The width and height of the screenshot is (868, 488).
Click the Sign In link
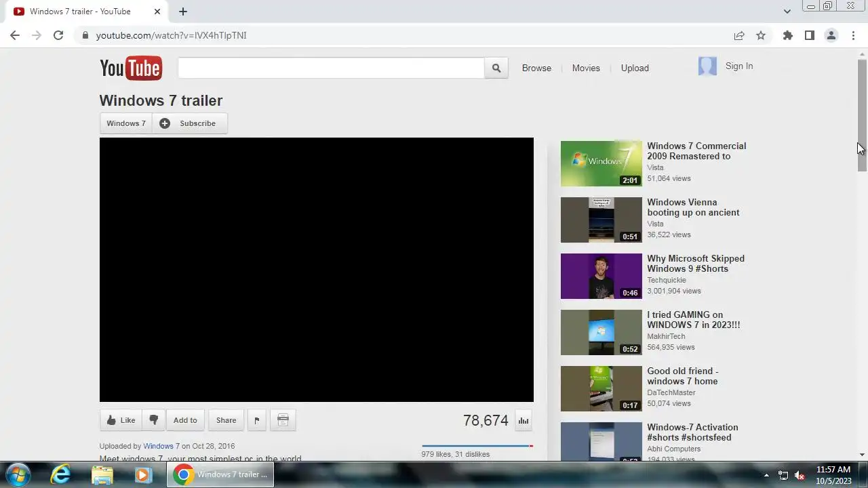(x=739, y=66)
